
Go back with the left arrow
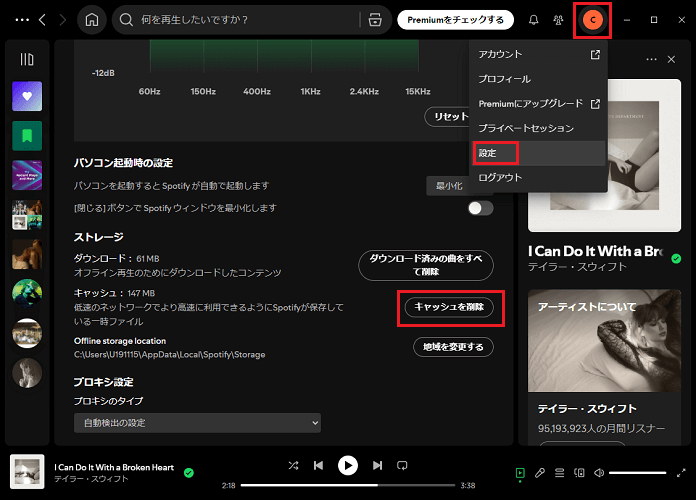coord(43,20)
